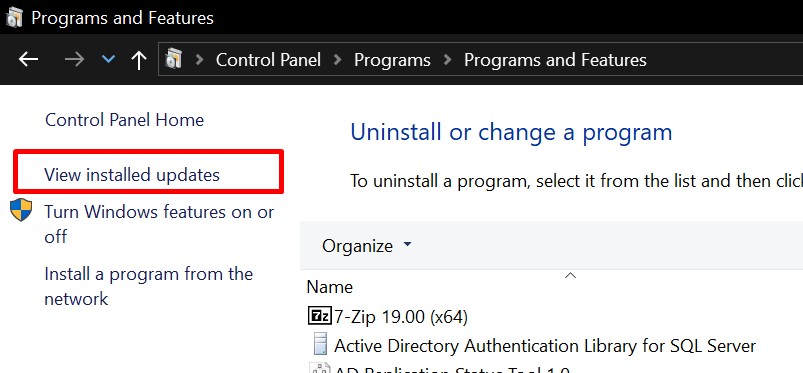
Task: Click the forward navigation arrow
Action: [74, 60]
